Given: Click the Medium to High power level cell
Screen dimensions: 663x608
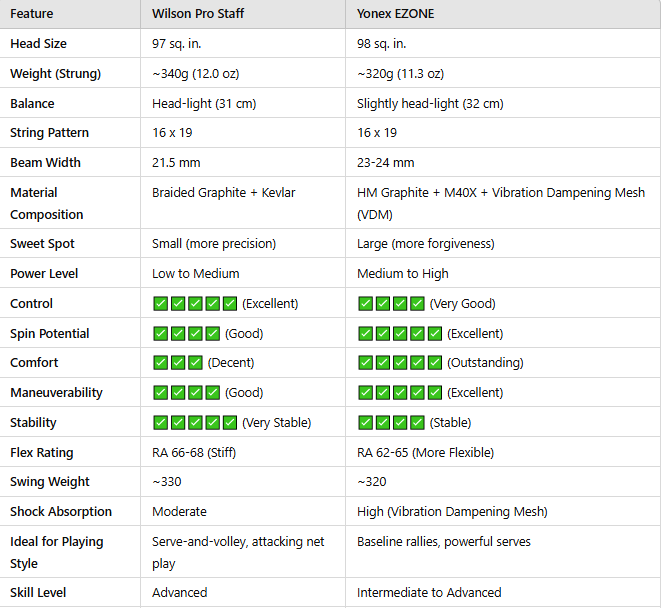Looking at the screenshot, I should pos(403,273).
